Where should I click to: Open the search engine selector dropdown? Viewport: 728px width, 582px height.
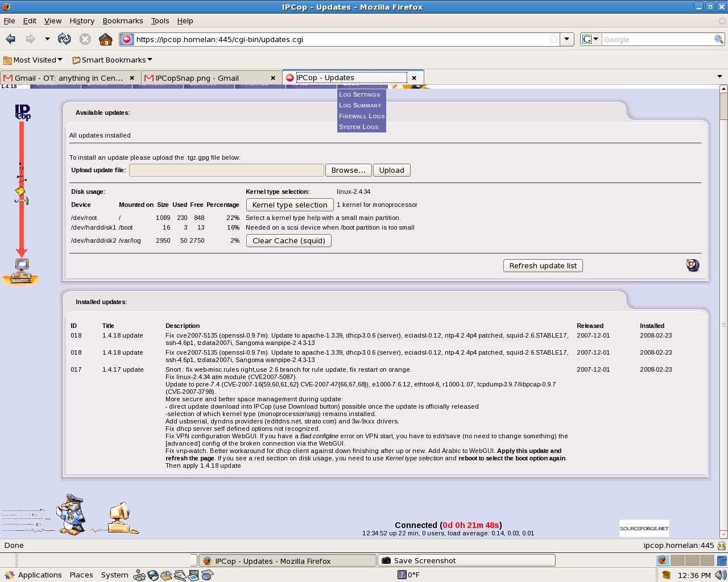pyautogui.click(x=591, y=39)
